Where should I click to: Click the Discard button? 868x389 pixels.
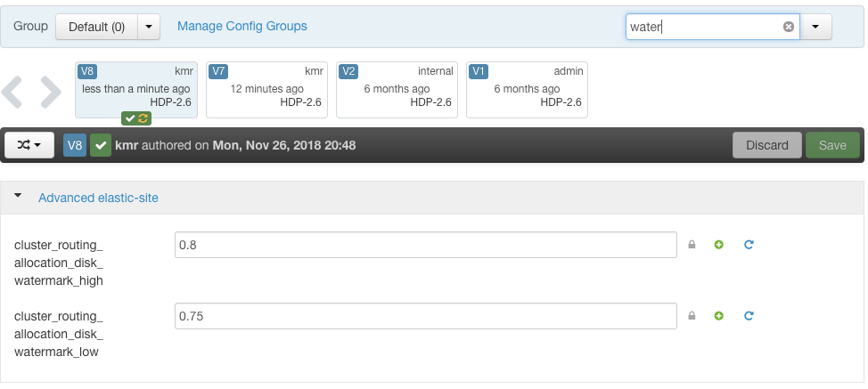[x=766, y=145]
